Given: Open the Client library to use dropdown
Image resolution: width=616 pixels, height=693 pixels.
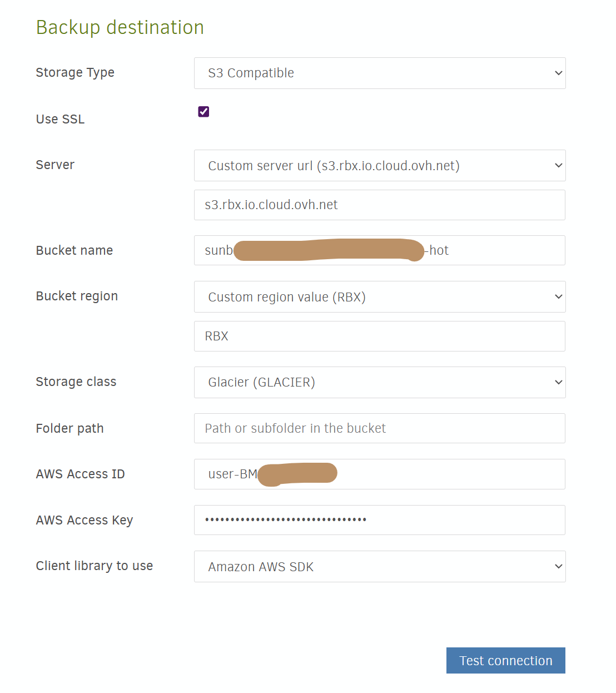Looking at the screenshot, I should pyautogui.click(x=379, y=567).
